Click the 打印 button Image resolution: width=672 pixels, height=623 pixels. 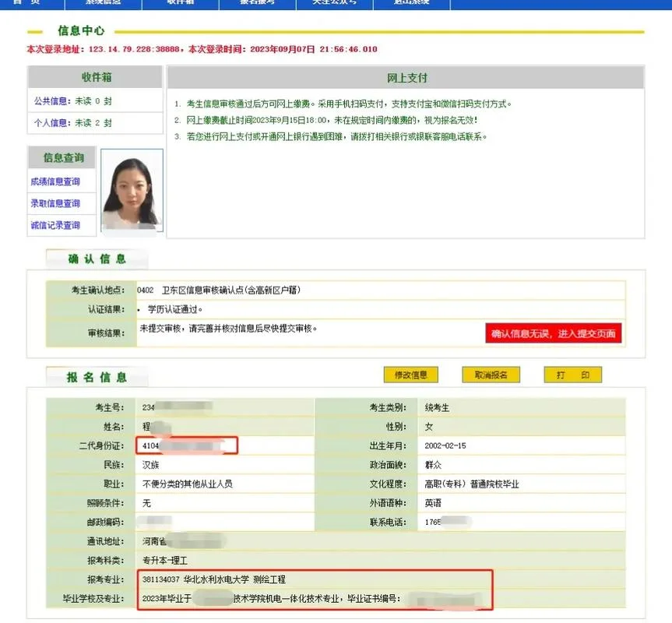coord(573,375)
